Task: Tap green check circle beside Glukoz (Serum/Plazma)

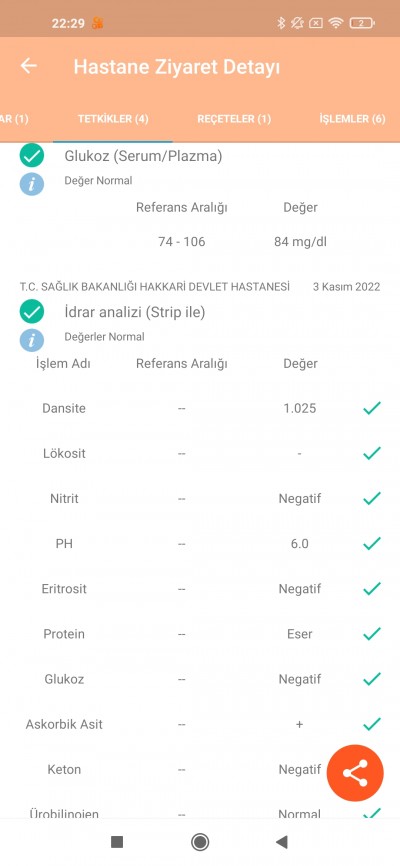Action: [x=32, y=155]
